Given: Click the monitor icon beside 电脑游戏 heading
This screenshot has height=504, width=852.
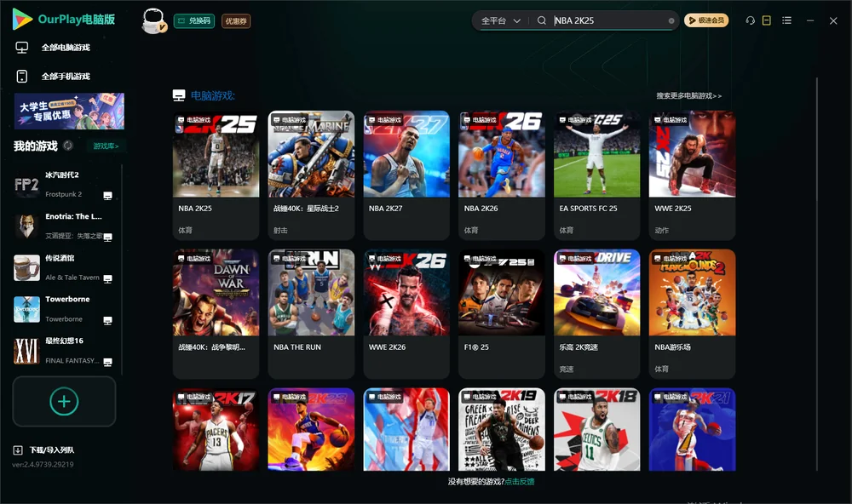Looking at the screenshot, I should pos(179,95).
